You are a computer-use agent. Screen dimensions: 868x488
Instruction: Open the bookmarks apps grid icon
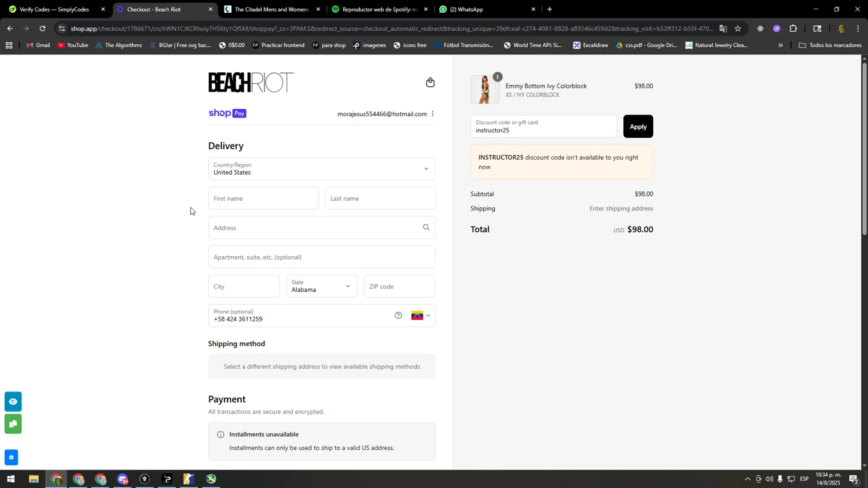click(9, 45)
